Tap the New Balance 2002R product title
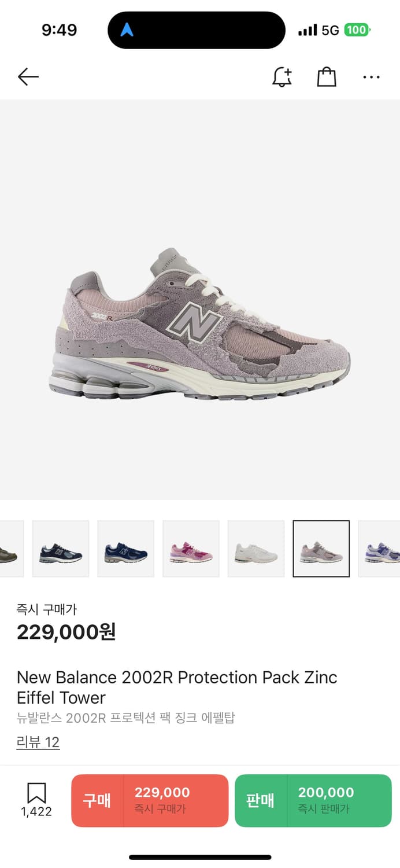This screenshot has width=400, height=868. [177, 687]
